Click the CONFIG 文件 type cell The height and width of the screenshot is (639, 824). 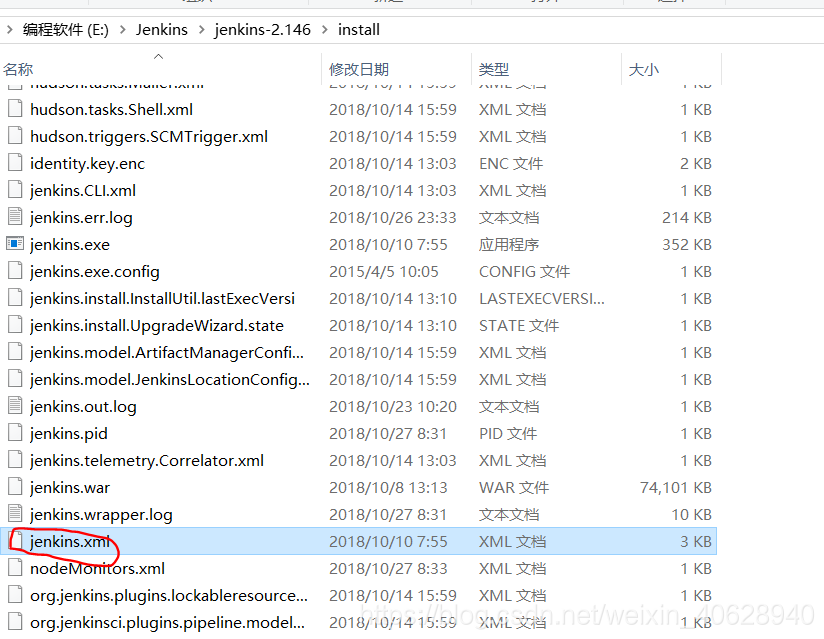coord(524,272)
